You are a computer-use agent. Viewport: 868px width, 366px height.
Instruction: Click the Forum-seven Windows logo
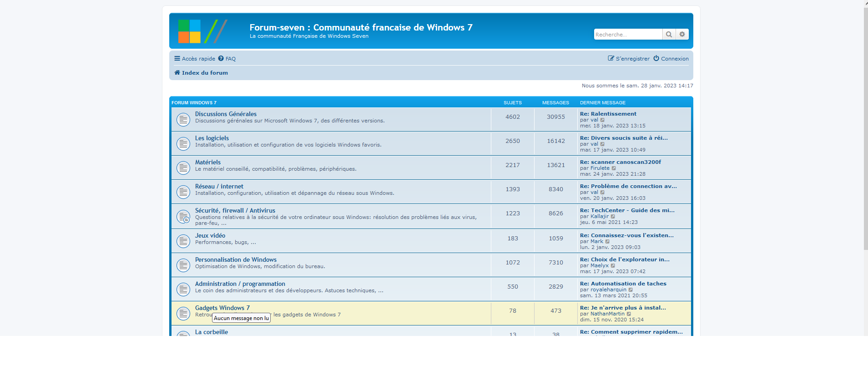click(x=202, y=31)
